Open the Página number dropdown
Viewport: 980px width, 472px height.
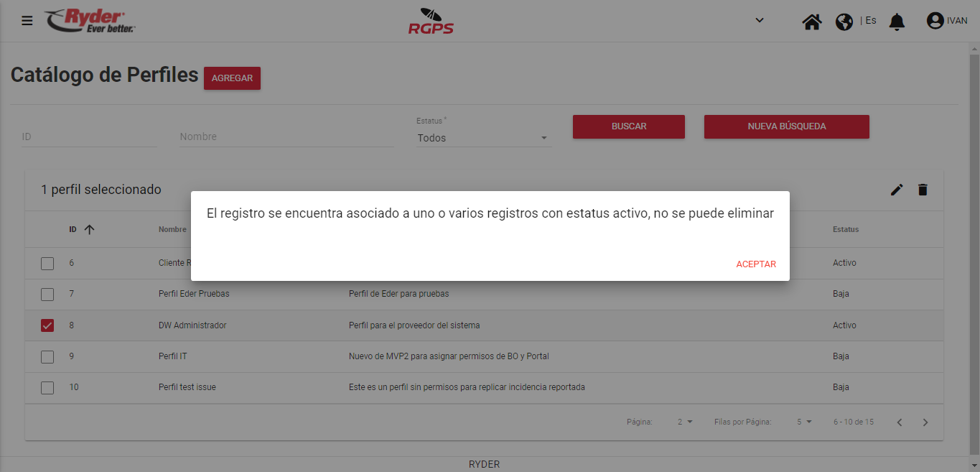tap(685, 422)
